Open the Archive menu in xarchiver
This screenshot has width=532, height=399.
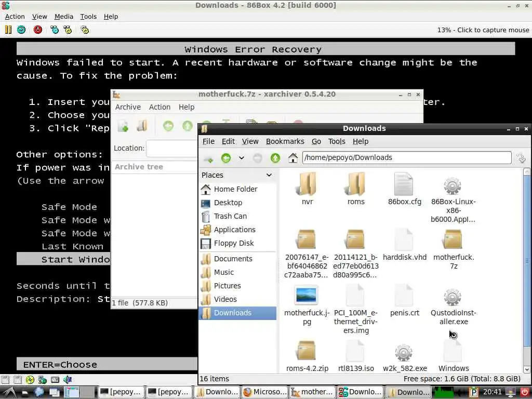tap(128, 107)
